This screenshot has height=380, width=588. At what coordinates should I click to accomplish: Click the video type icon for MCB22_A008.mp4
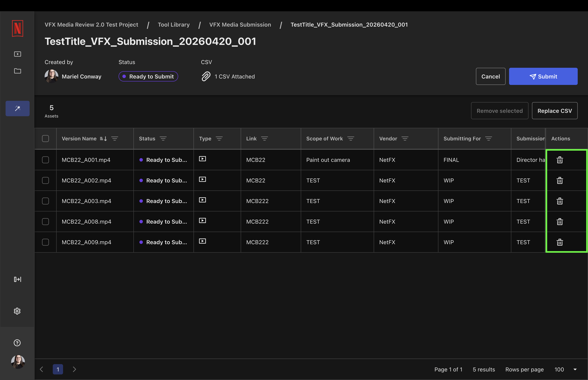click(x=203, y=221)
